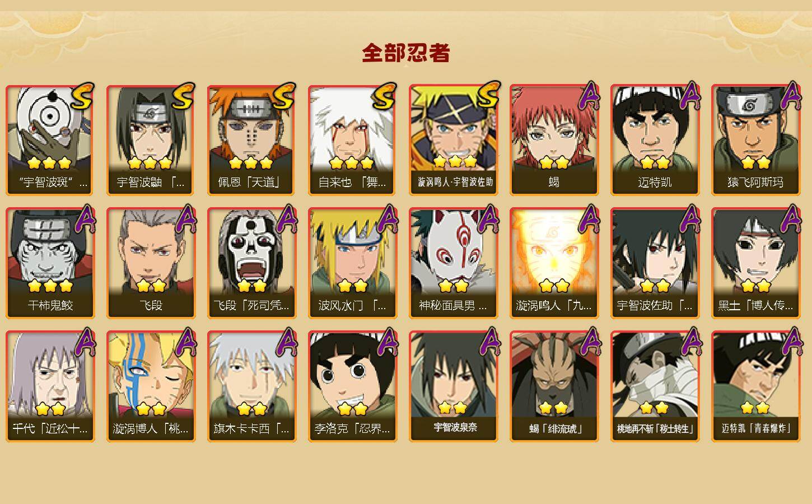This screenshot has width=812, height=504.
Task: Click the A rank badge on 飞段 card
Action: [186, 219]
